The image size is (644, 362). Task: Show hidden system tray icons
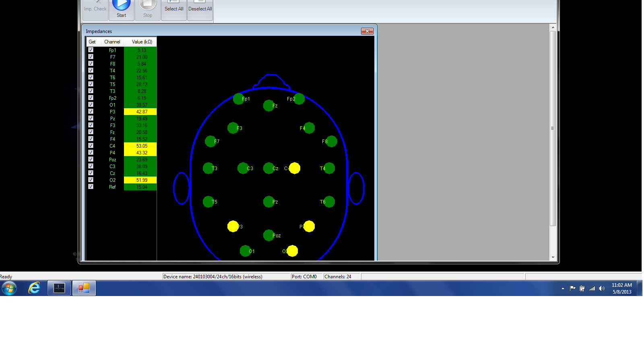click(x=563, y=288)
